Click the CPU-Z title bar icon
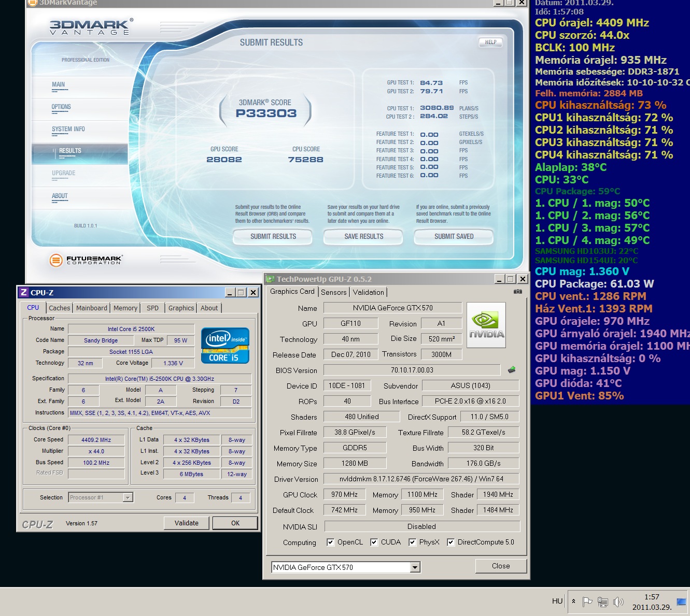 (24, 293)
